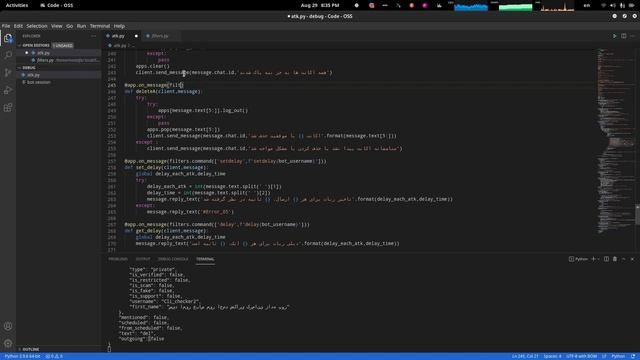Open the Run menu
640x360 pixels.
81,26
